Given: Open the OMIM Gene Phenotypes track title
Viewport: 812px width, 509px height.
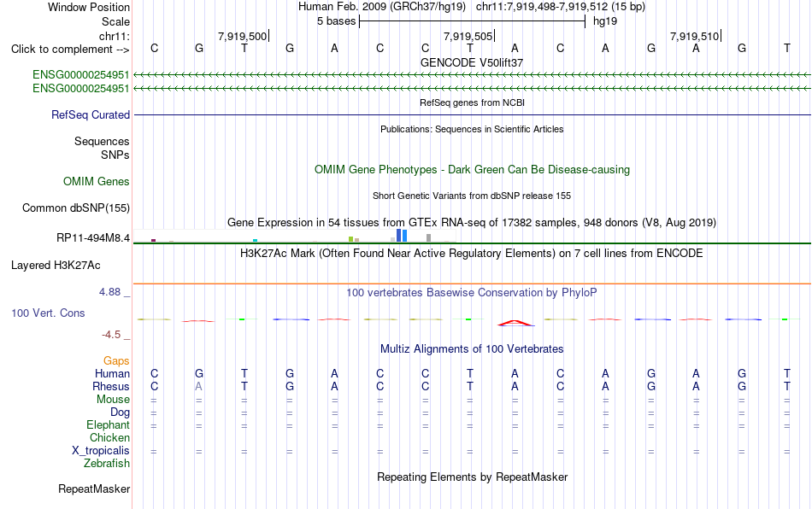Looking at the screenshot, I should [x=472, y=170].
